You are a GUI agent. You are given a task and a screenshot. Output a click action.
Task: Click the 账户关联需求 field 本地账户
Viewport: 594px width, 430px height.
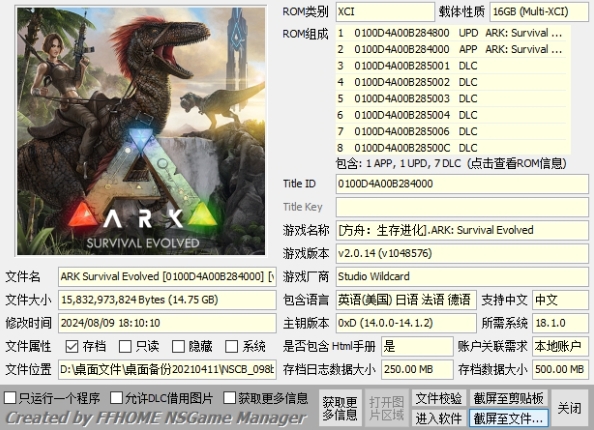coord(560,346)
